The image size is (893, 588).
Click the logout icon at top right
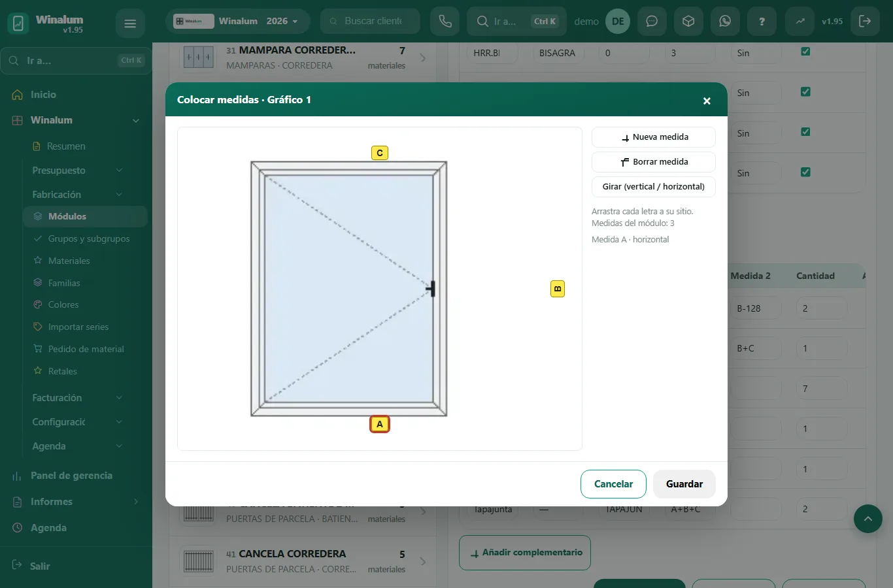coord(865,22)
